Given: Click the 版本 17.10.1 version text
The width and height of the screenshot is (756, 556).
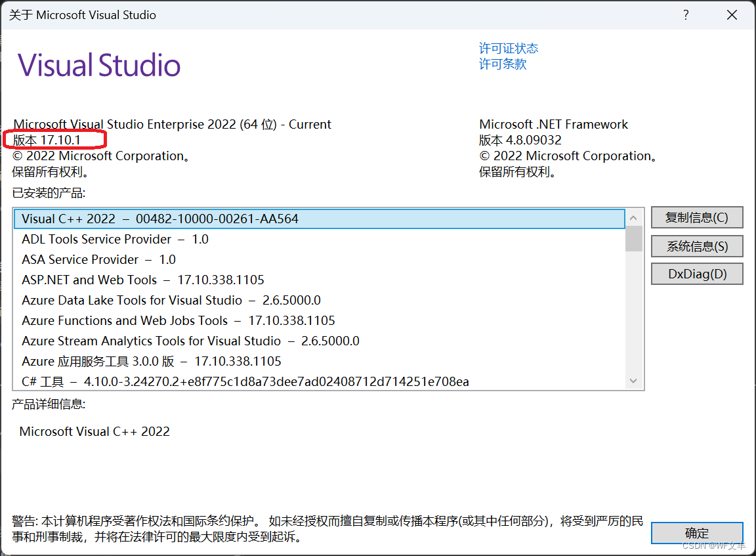Looking at the screenshot, I should [47, 140].
